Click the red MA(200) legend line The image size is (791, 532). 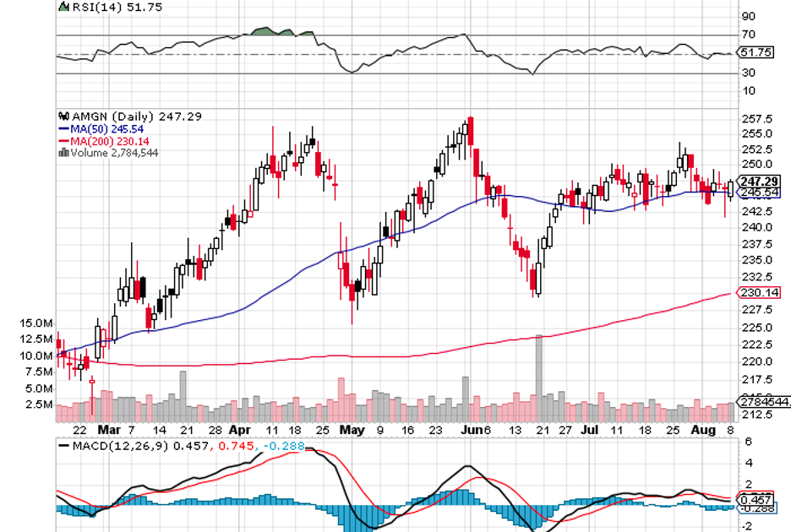click(x=62, y=141)
